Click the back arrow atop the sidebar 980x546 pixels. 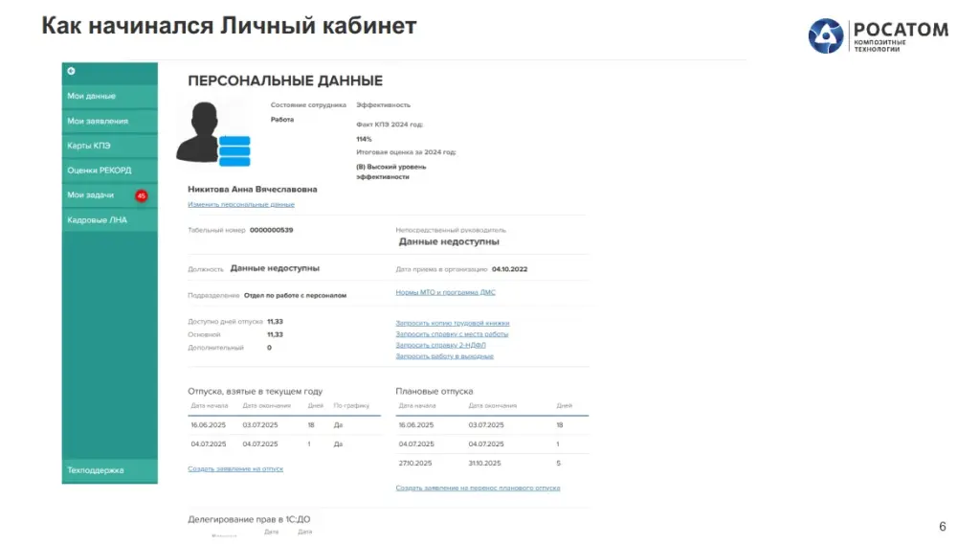click(71, 71)
